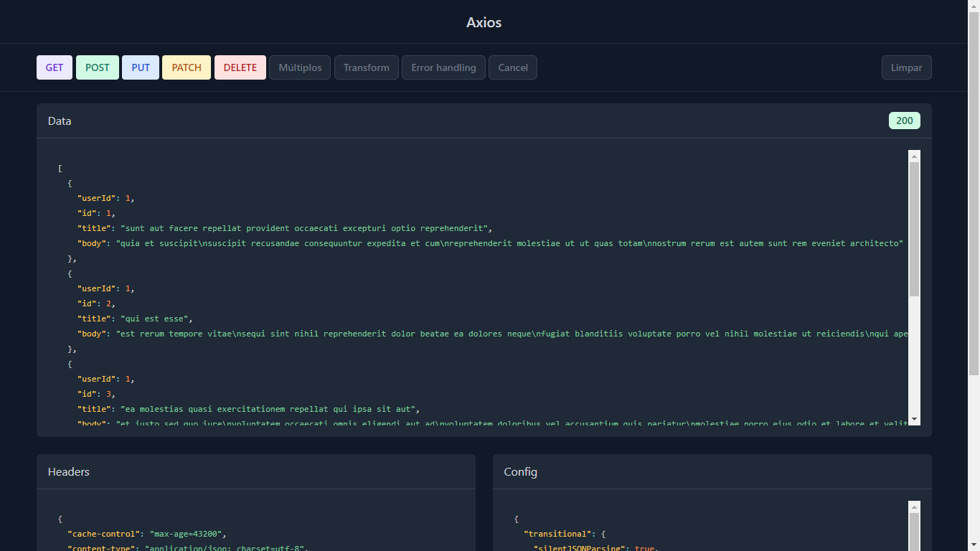This screenshot has height=551, width=980.
Task: Click the "id": 2 line
Action: point(96,303)
